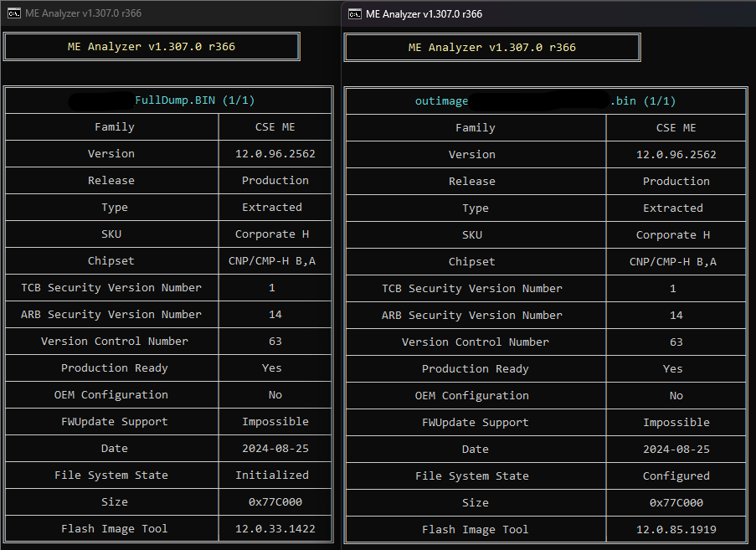Select version 12.0.96.2562 in the outimage table
Image resolution: width=756 pixels, height=550 pixels.
pyautogui.click(x=676, y=155)
